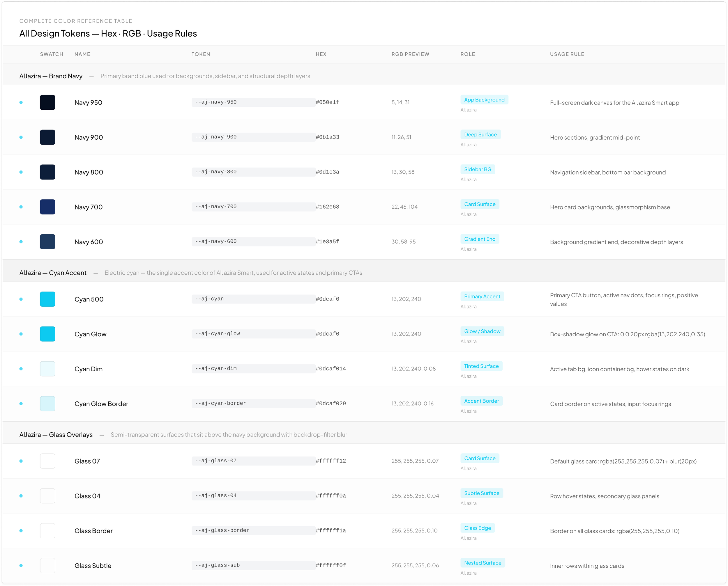The width and height of the screenshot is (728, 586).
Task: Click the --aj-navy-600 token code
Action: pos(253,241)
